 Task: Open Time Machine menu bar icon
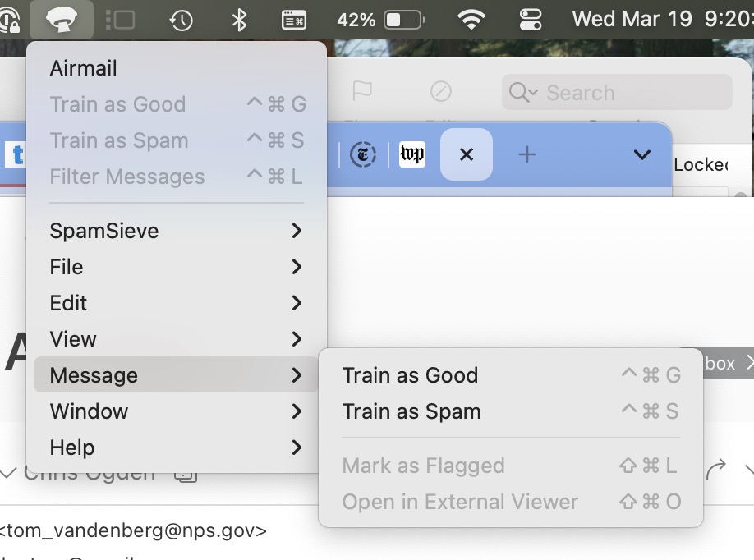click(181, 21)
